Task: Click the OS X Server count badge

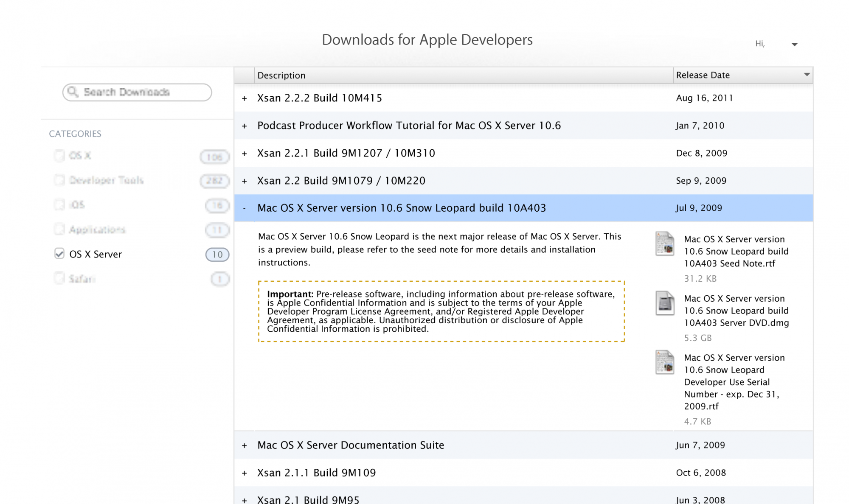Action: 217,255
